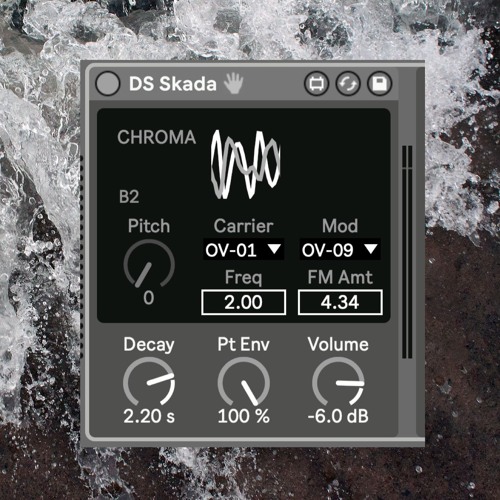This screenshot has height=500, width=500.
Task: Click the DS Skada device title
Action: [x=173, y=84]
